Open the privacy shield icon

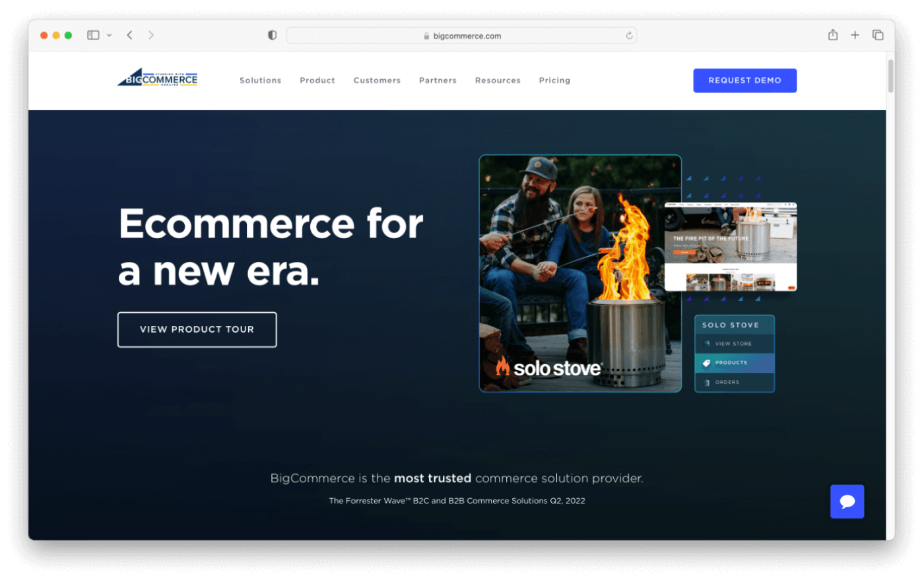tap(272, 36)
